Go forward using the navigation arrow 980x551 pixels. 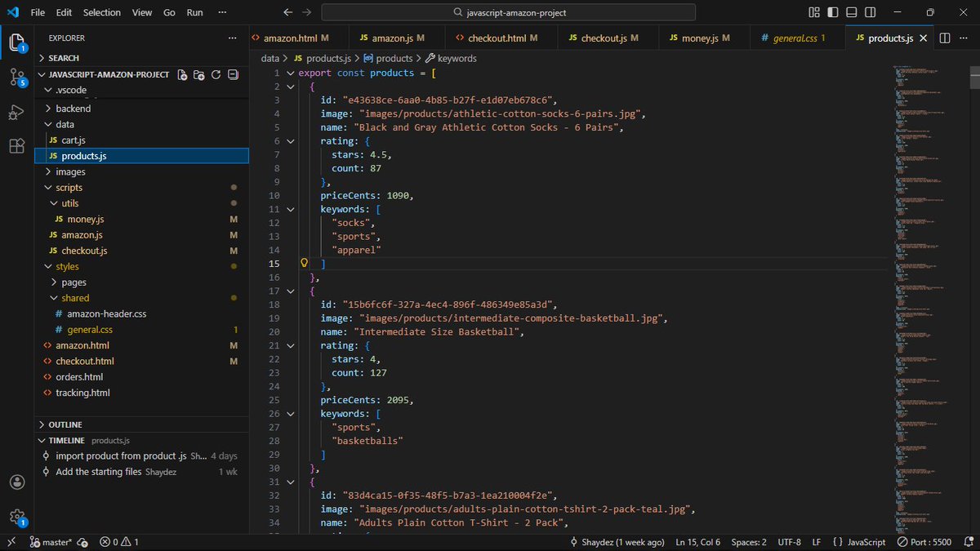306,12
